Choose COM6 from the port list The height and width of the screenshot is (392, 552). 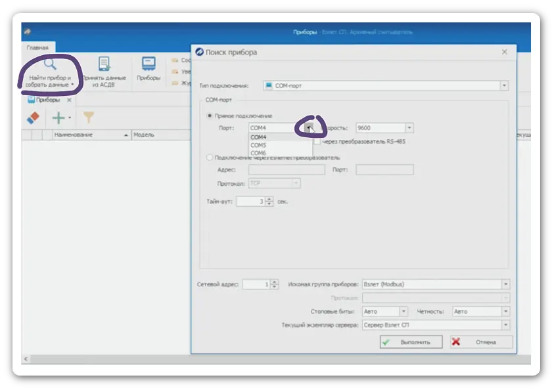tap(258, 153)
